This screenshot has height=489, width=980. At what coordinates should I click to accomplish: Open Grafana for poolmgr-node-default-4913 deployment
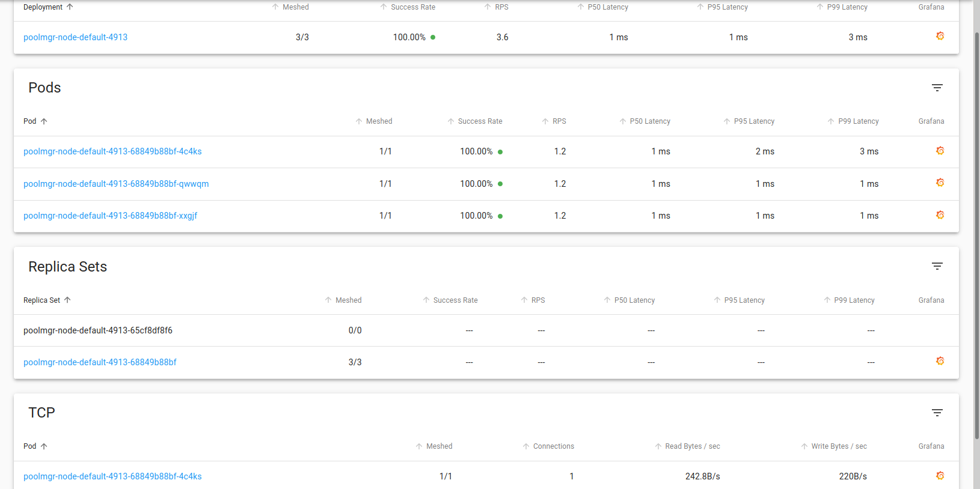(940, 37)
